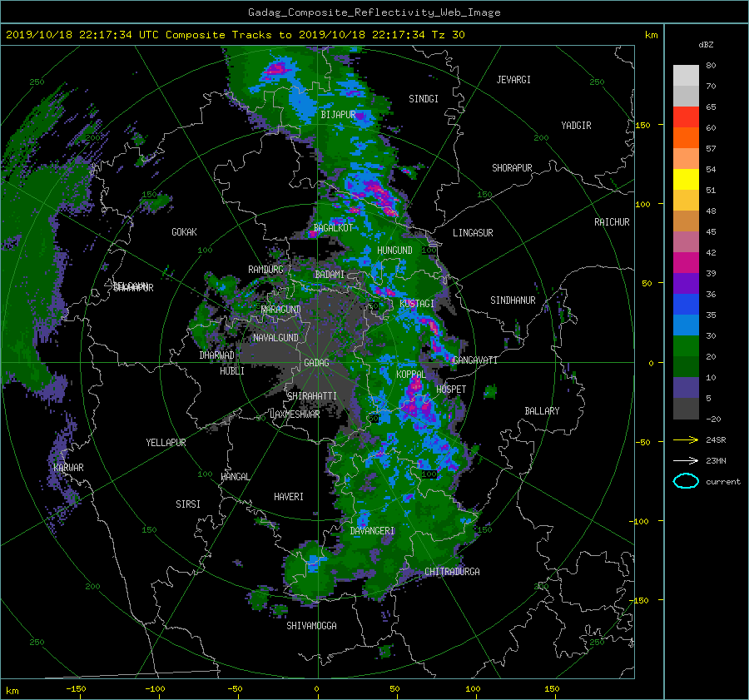Click the DAVANGERI city label
The image size is (749, 700).
(372, 531)
